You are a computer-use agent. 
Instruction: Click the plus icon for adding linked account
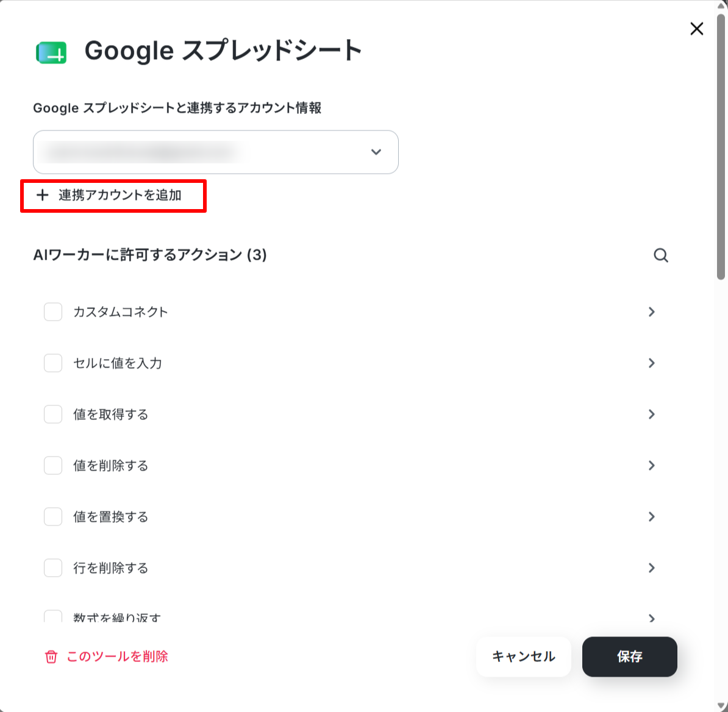[x=42, y=195]
